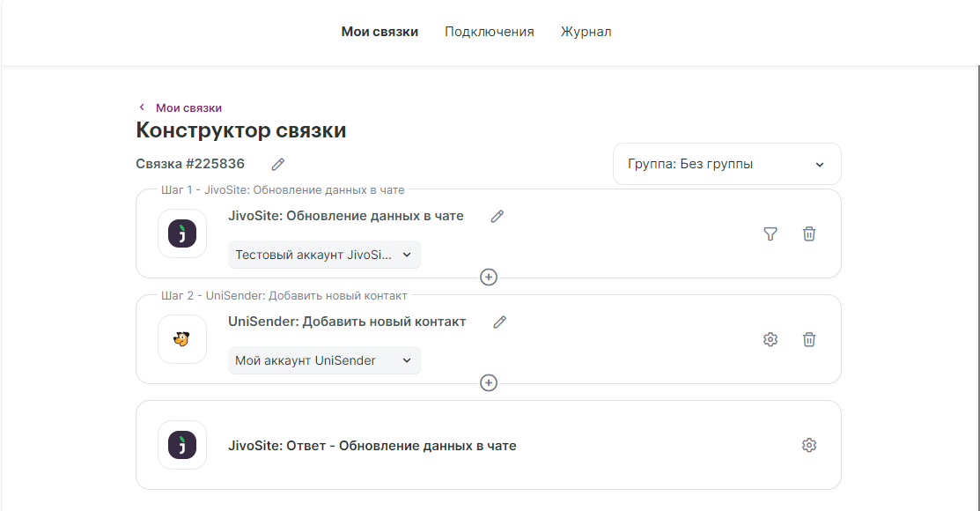Click JivoSite: Ответ - Обновление данных title
980x511 pixels.
click(372, 446)
